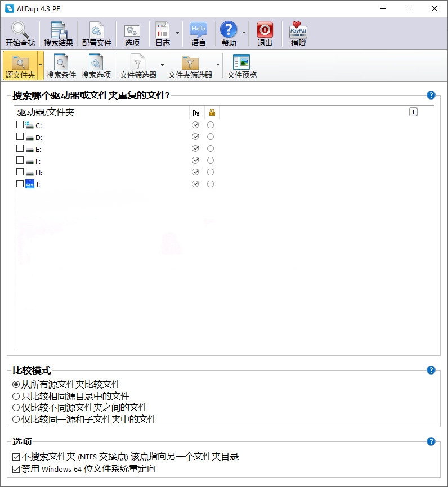Image resolution: width=448 pixels, height=487 pixels.
Task: Toggle subfolder scan for J: drive
Action: (x=195, y=184)
